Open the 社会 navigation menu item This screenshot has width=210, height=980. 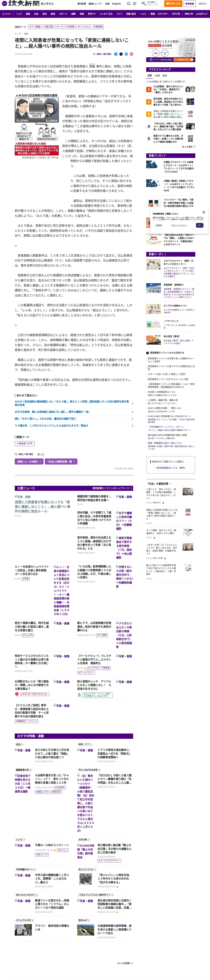coord(36,14)
